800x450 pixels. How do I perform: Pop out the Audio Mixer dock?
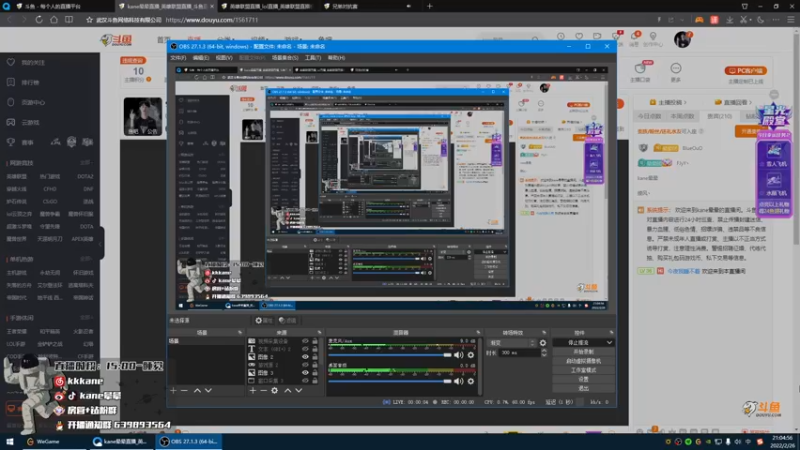click(478, 333)
